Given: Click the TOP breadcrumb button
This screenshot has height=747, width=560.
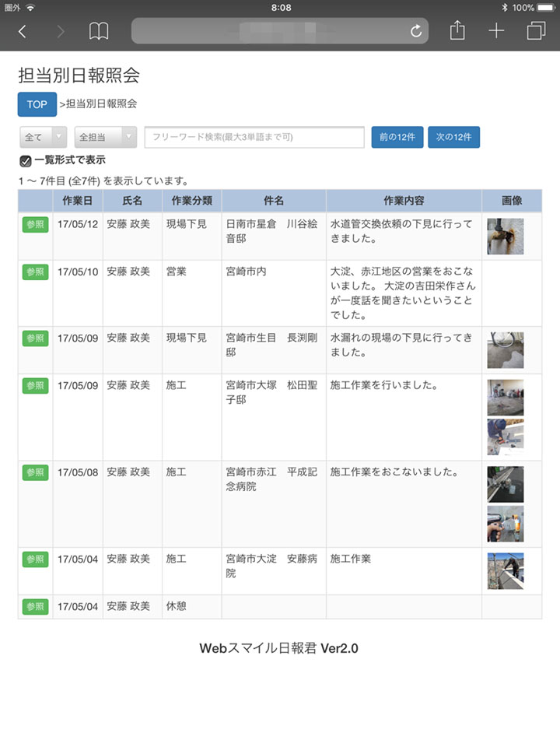Looking at the screenshot, I should (37, 104).
